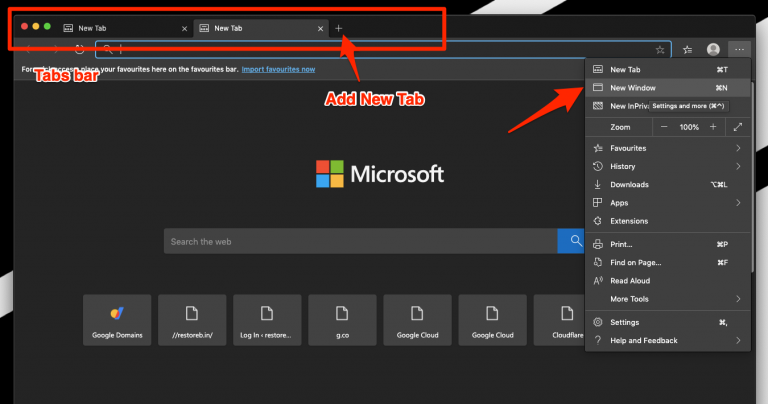Click the Read Aloud icon
The width and height of the screenshot is (768, 404).
coord(598,281)
